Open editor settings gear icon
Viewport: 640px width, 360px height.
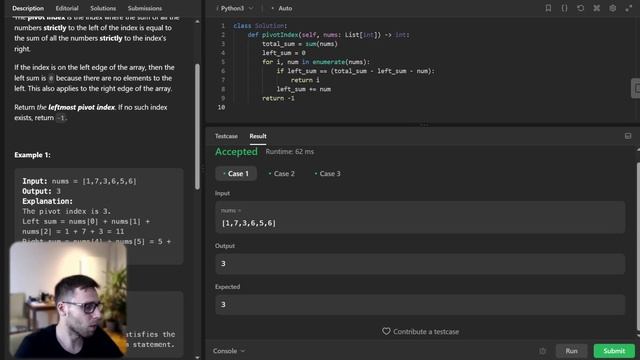point(613,8)
